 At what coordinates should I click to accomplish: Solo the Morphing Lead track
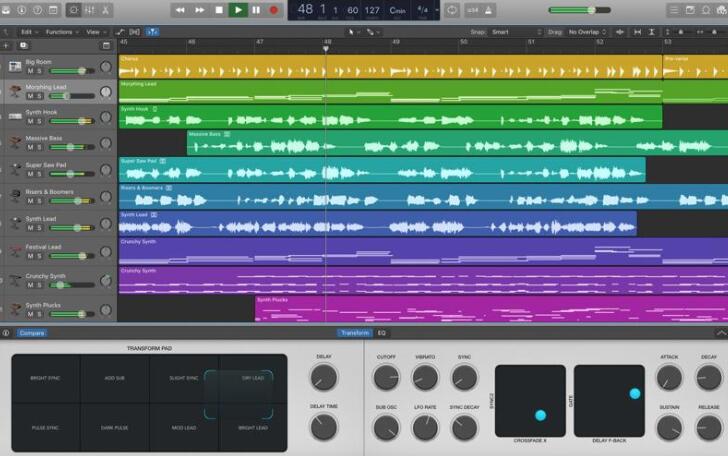(x=39, y=96)
